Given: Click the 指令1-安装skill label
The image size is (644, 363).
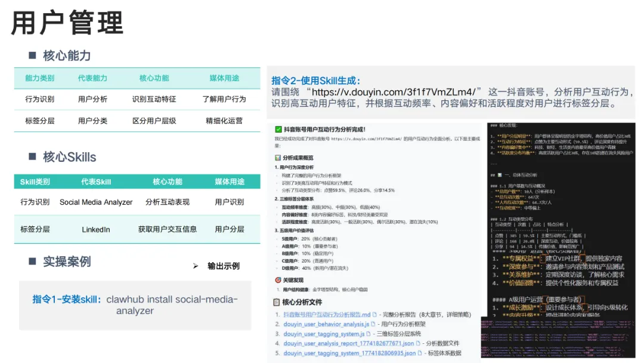Looking at the screenshot, I should (67, 299).
